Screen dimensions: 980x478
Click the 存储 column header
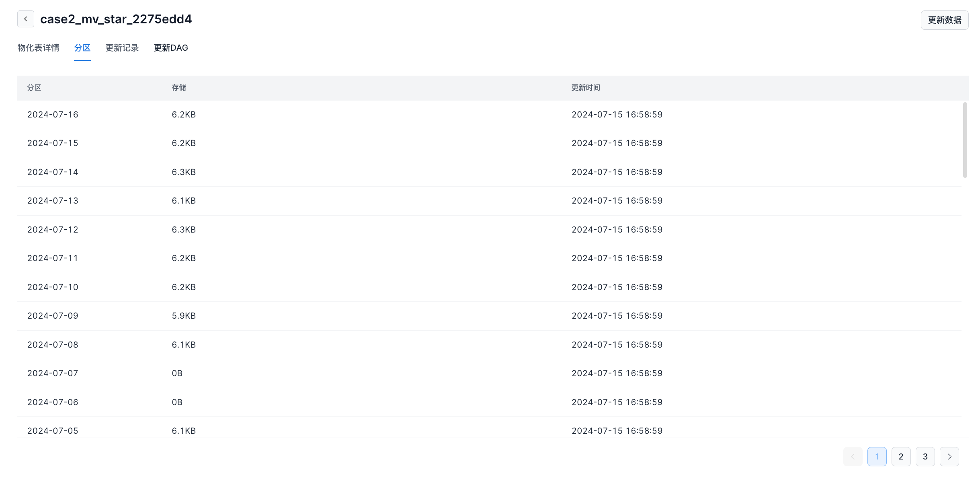click(178, 88)
